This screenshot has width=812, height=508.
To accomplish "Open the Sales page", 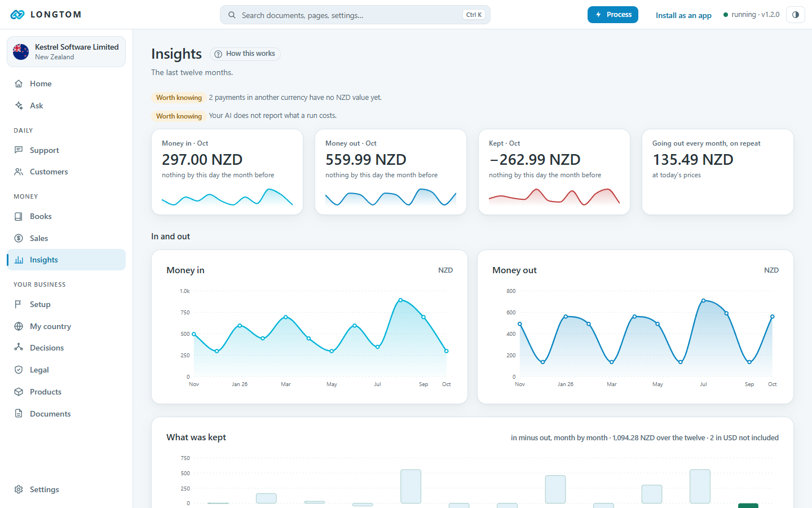I will [66, 238].
